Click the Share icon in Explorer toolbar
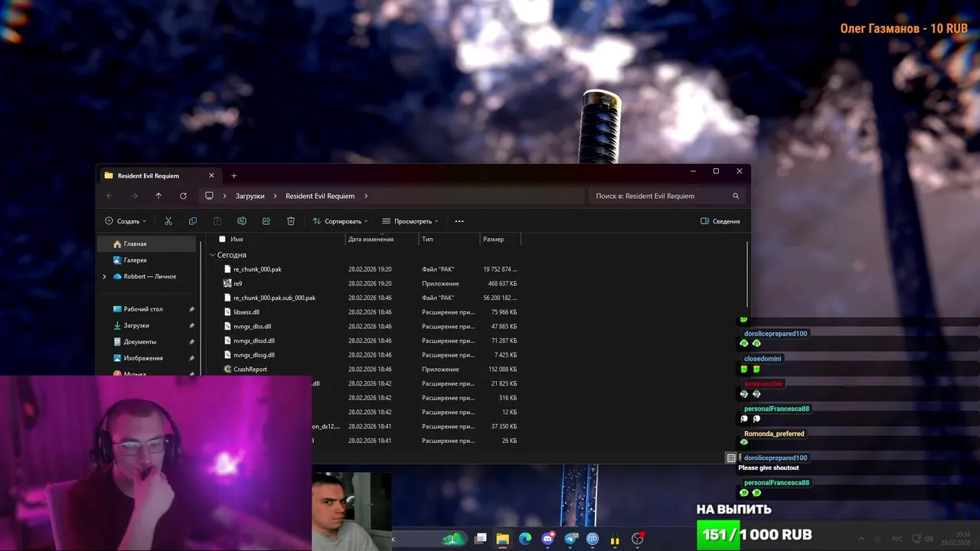Screen dimensions: 980x551 [x=266, y=221]
